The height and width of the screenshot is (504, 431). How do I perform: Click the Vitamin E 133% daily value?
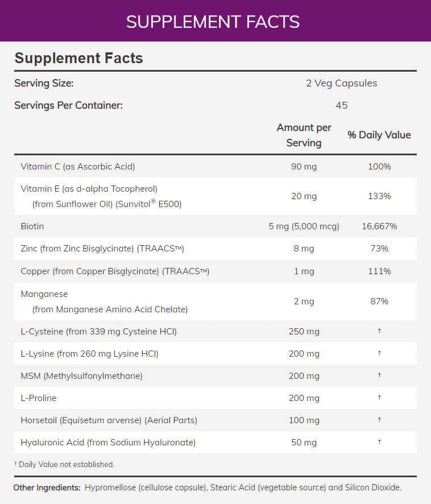(379, 196)
